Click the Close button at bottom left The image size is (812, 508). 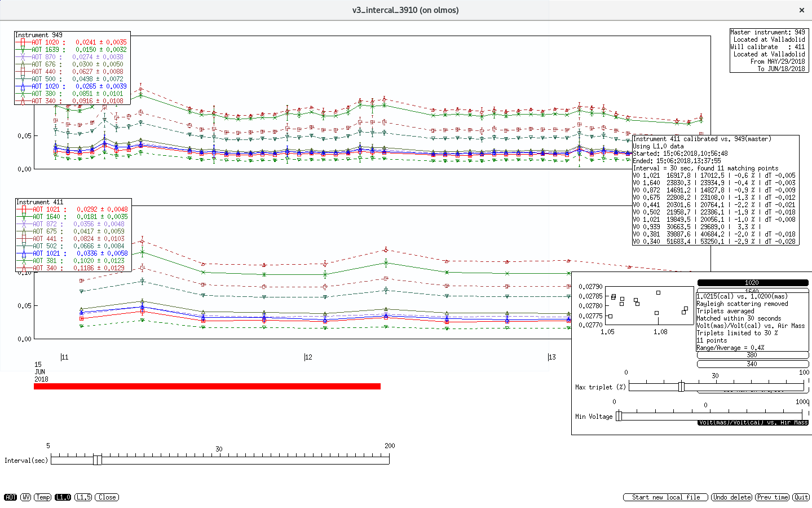(107, 497)
